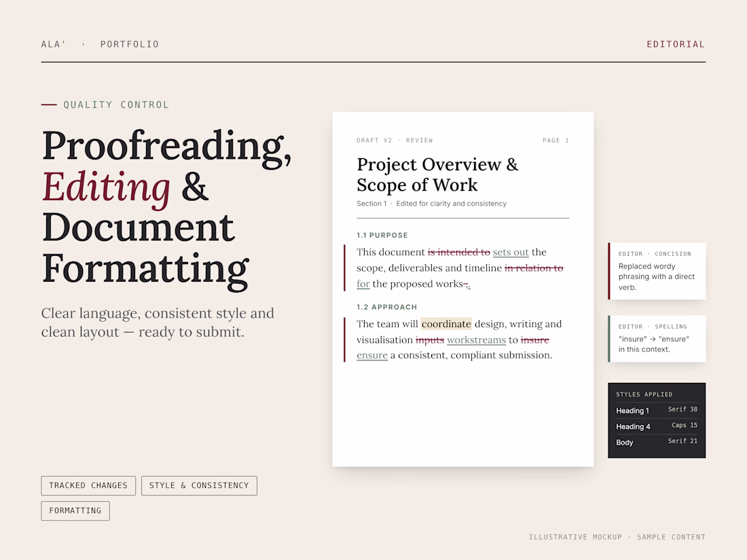This screenshot has height=560, width=747.
Task: Select the 1.1 PURPOSE heading
Action: coord(382,236)
